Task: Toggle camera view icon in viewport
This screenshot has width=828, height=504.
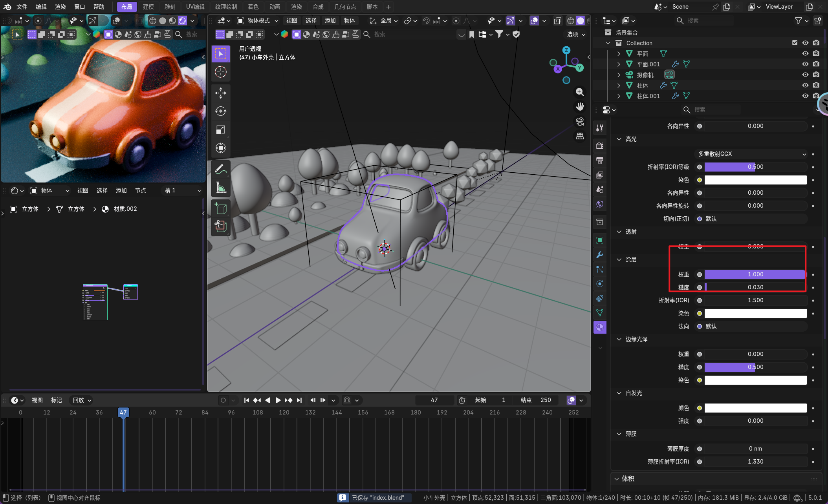Action: [x=580, y=121]
